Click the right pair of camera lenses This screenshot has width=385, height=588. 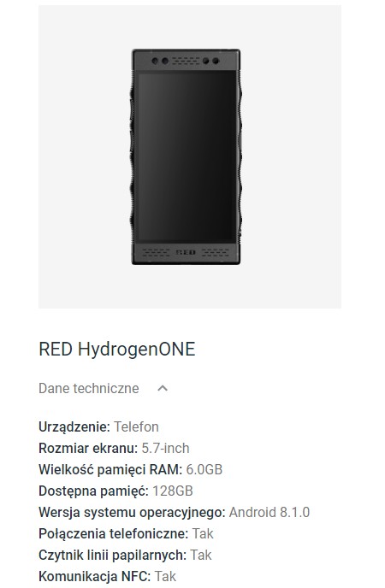click(x=210, y=61)
